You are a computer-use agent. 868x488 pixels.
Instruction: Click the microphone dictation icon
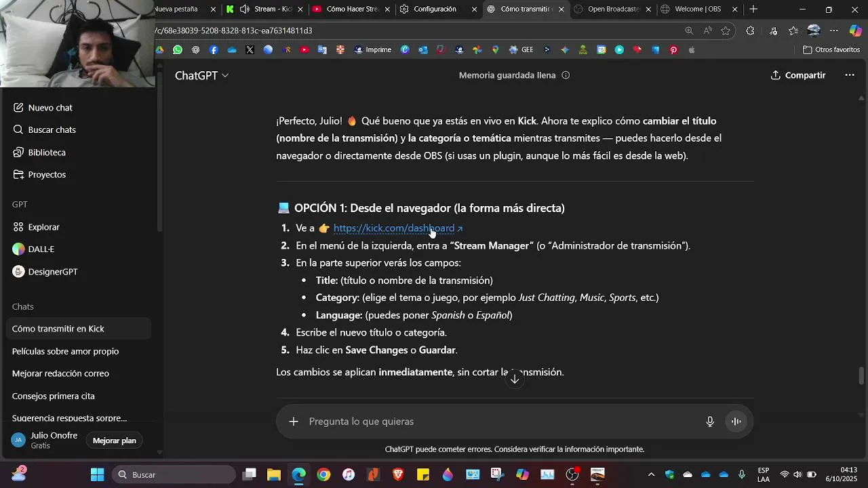(710, 422)
